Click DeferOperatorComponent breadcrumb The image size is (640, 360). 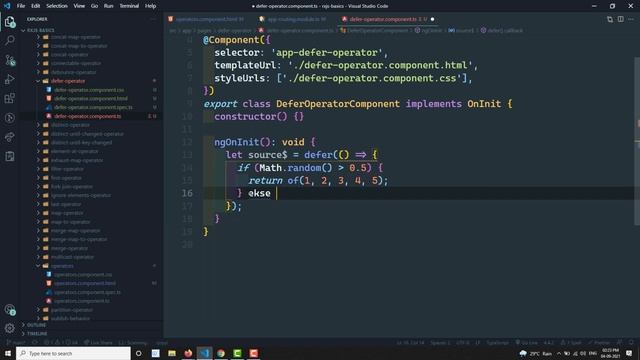coord(374,30)
